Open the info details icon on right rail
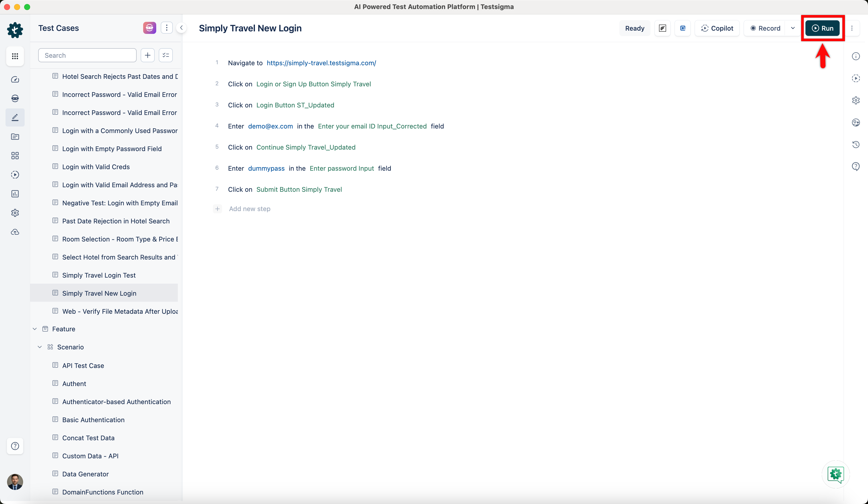Image resolution: width=868 pixels, height=504 pixels. coord(856,56)
